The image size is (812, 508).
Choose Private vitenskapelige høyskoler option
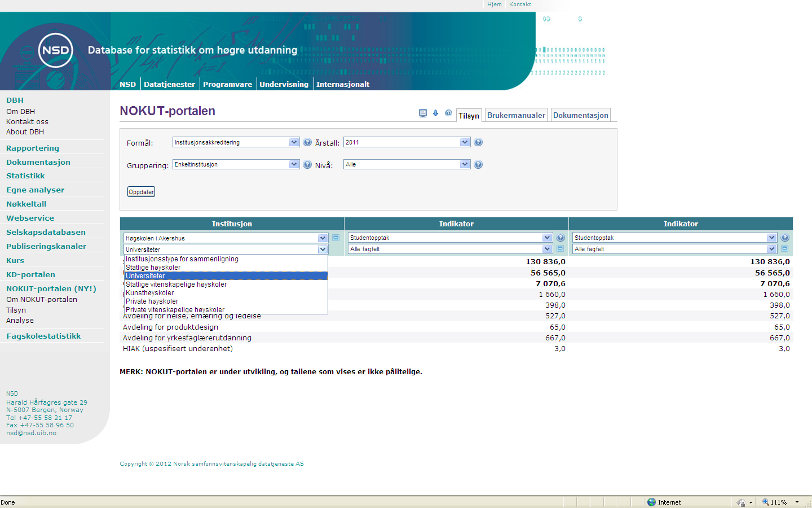[x=226, y=309]
